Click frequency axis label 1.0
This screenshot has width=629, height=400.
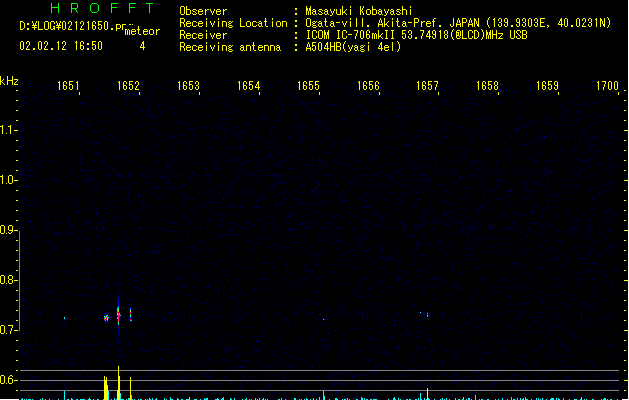click(x=6, y=180)
